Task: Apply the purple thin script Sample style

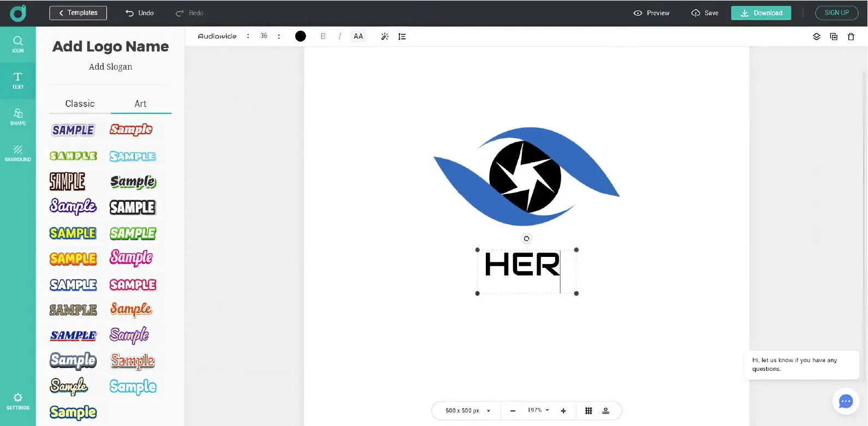Action: [129, 335]
